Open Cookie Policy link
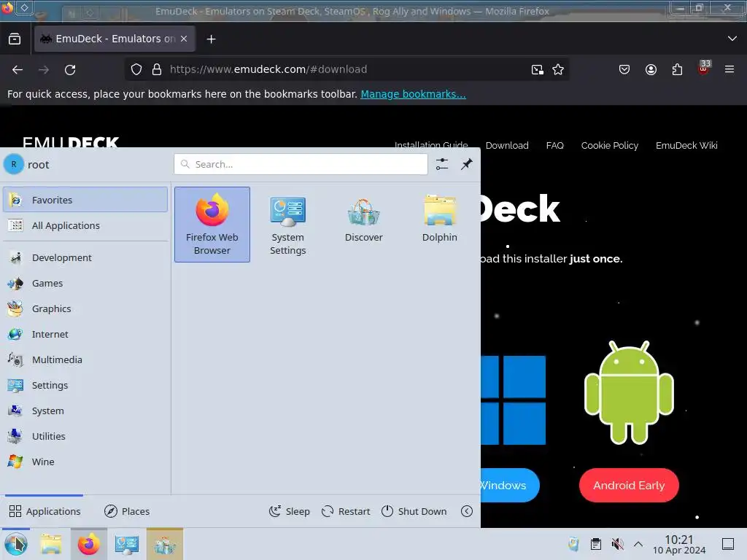Screen dimensions: 747x560 coord(609,145)
